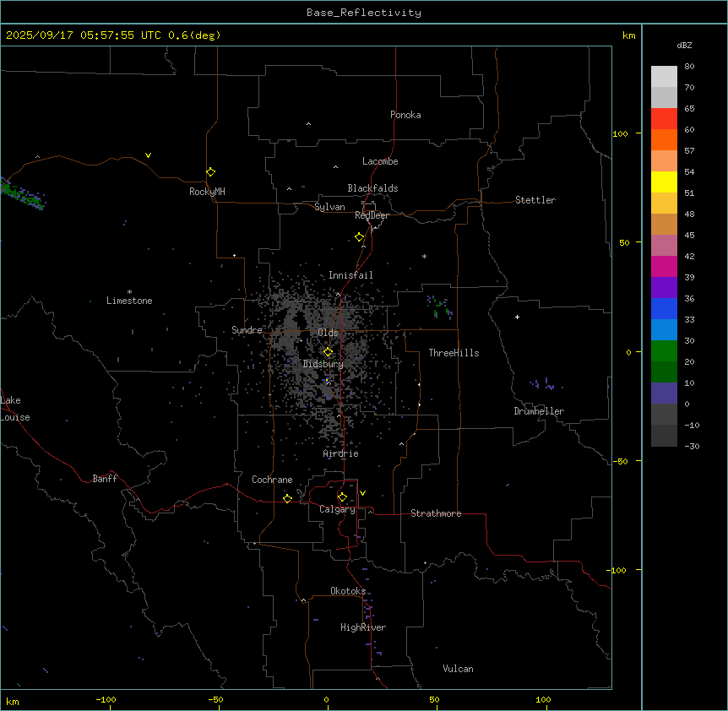Select the Drumheller label on the map
The height and width of the screenshot is (711, 728).
click(538, 411)
